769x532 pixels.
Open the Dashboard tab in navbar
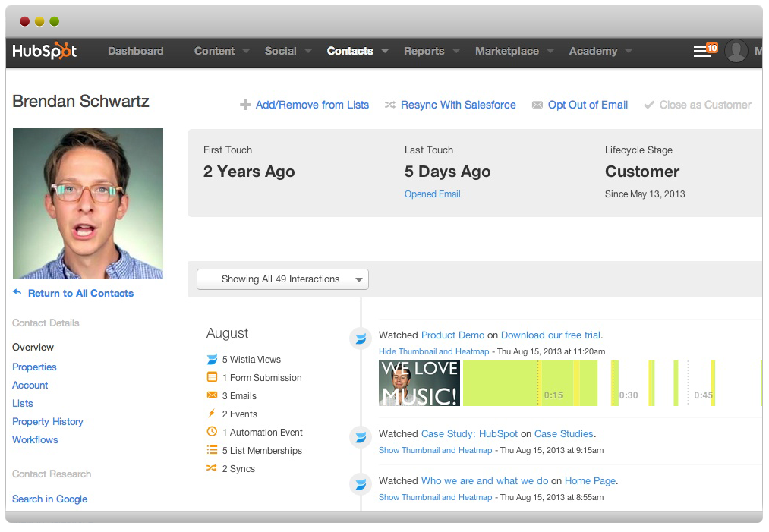click(x=135, y=51)
